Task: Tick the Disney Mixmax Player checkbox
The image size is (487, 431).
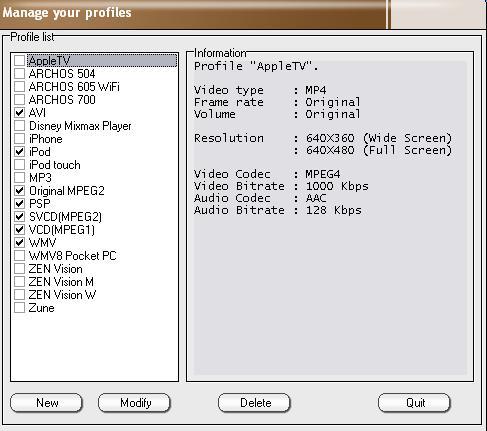Action: [19, 126]
